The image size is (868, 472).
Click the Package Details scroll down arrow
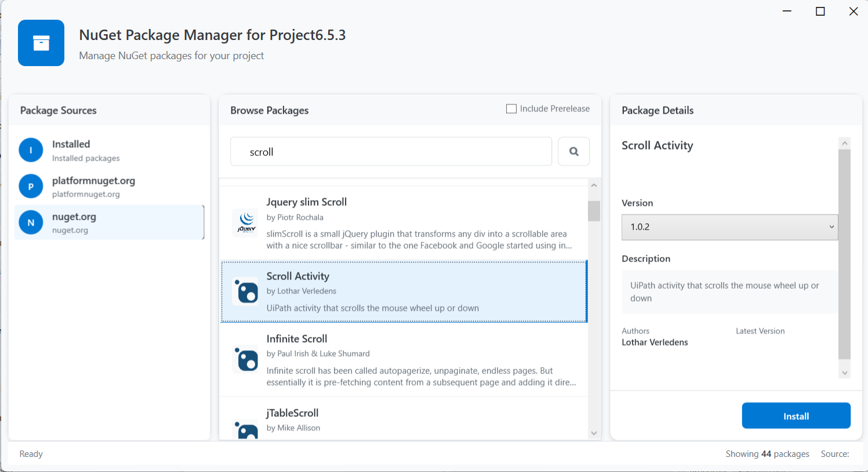click(x=844, y=373)
